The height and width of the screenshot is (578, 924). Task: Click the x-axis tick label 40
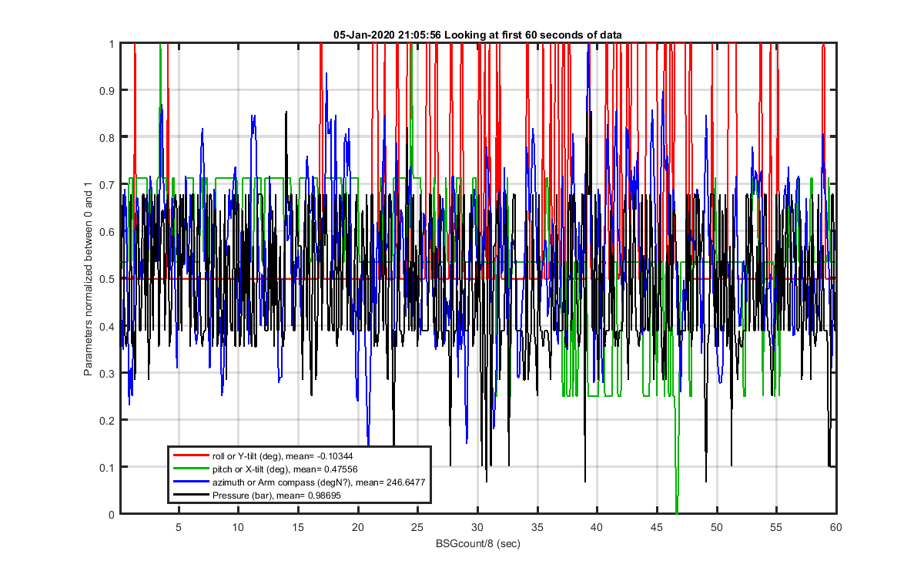coord(597,527)
